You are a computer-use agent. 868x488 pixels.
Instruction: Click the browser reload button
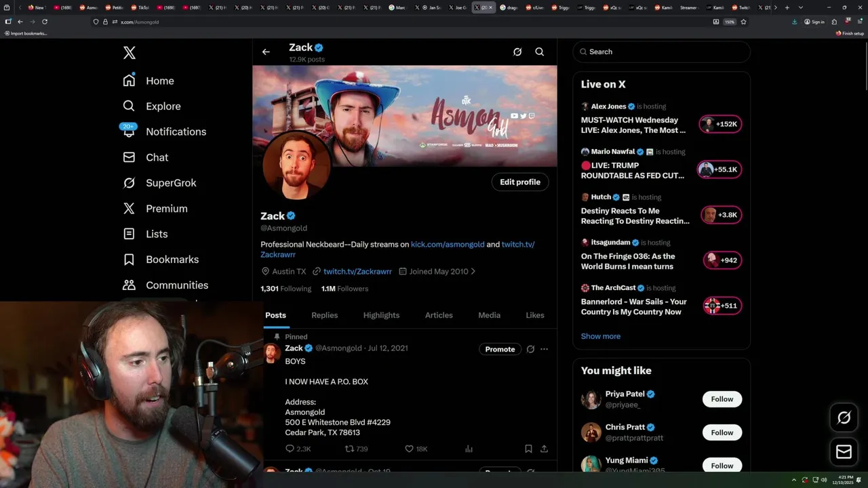click(45, 22)
